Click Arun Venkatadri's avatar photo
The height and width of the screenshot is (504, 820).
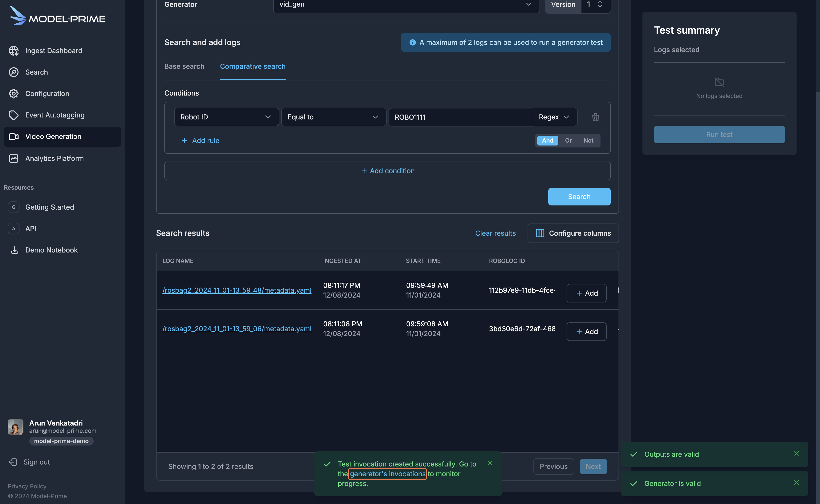click(x=16, y=427)
